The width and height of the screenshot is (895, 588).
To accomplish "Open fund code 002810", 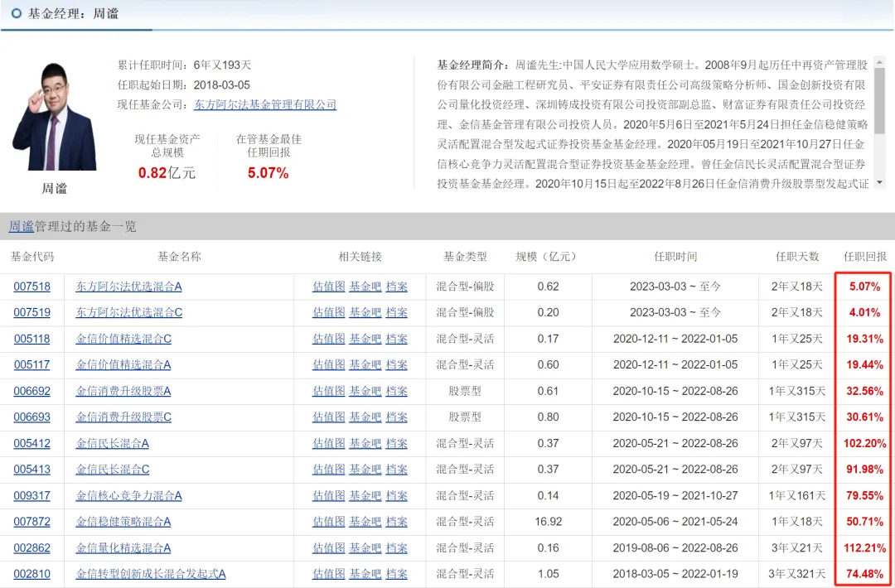I will pyautogui.click(x=32, y=574).
